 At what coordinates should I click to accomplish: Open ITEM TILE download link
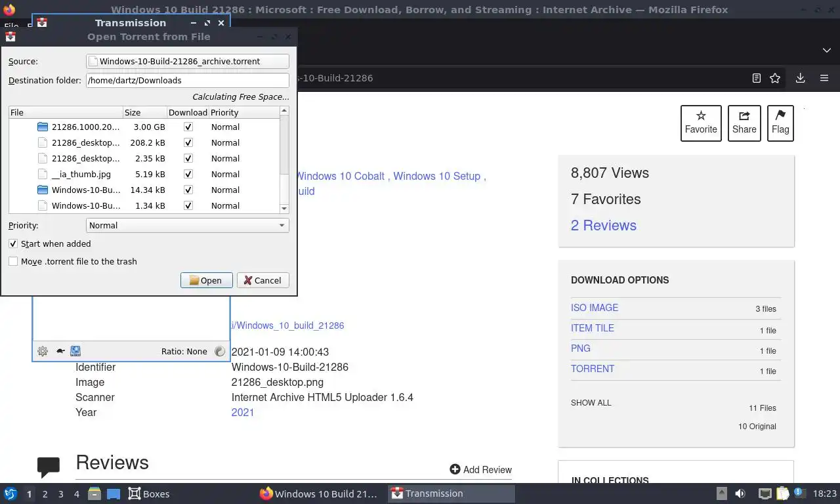[593, 328]
